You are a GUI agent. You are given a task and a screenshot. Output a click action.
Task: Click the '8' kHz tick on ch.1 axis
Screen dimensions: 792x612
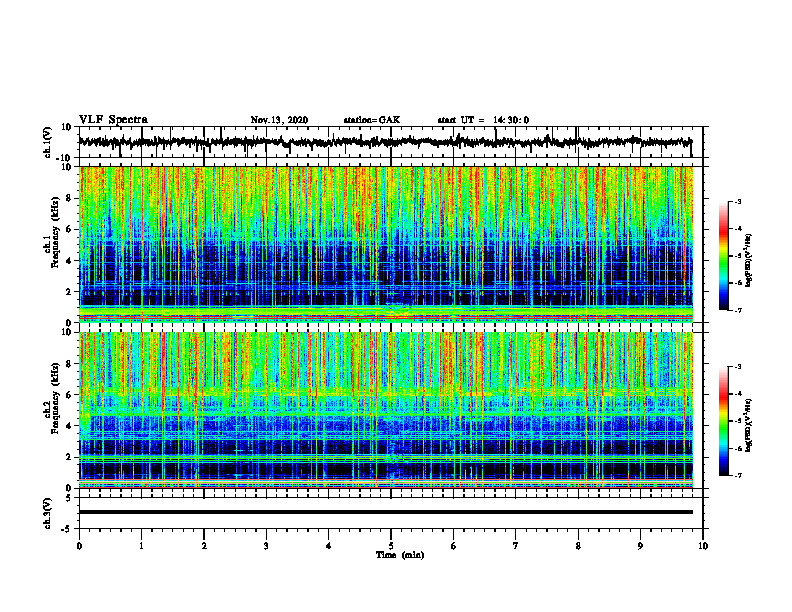point(69,198)
